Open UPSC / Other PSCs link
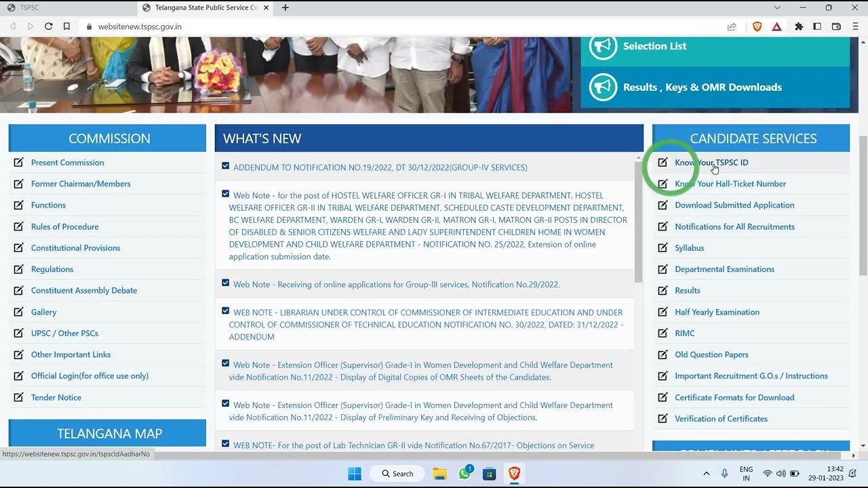Viewport: 868px width, 488px height. point(64,333)
